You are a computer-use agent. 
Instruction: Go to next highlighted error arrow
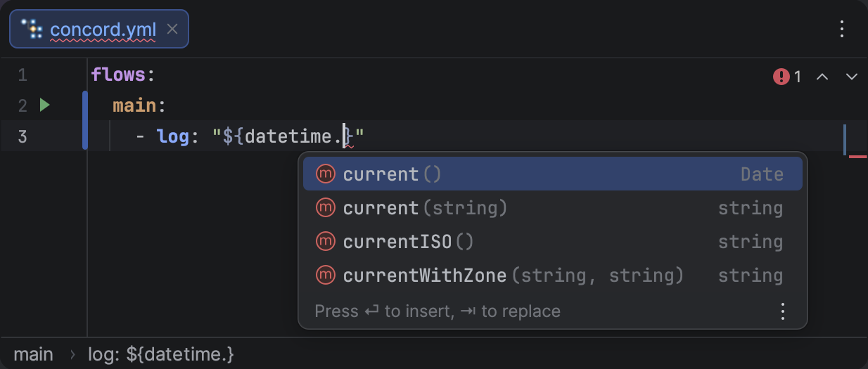(x=851, y=76)
